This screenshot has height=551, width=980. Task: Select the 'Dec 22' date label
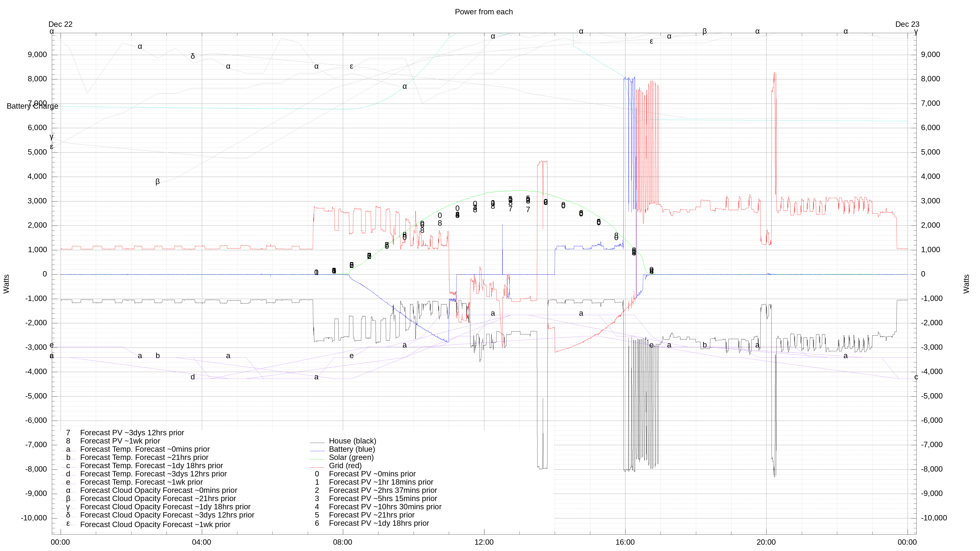coord(60,24)
